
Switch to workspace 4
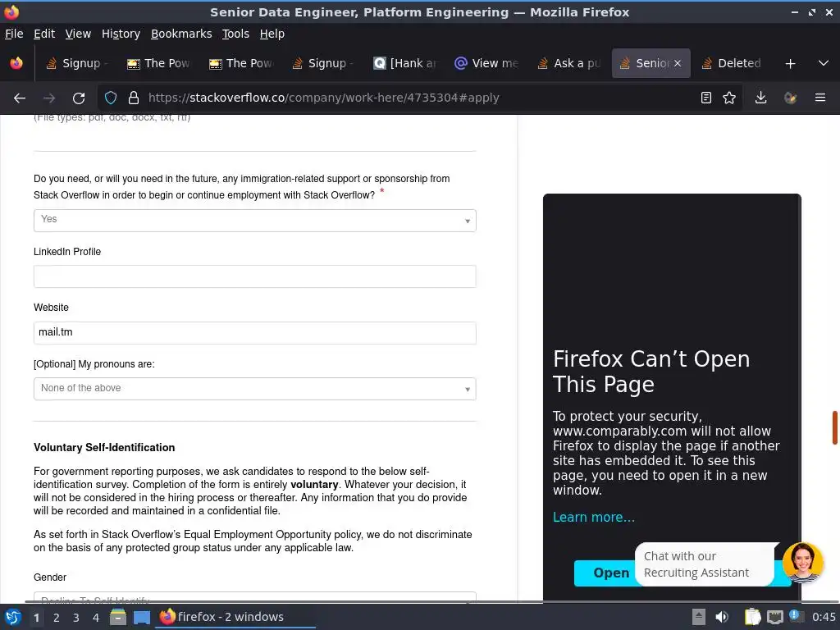click(96, 618)
